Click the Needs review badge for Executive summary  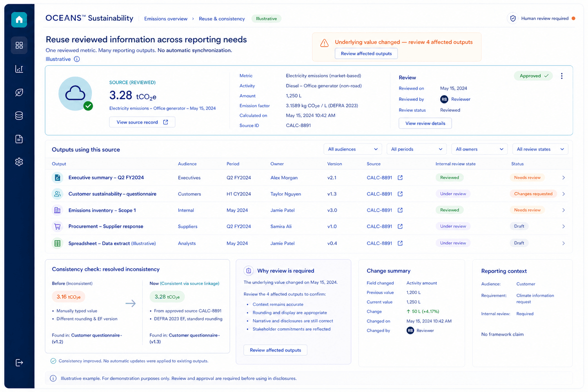pyautogui.click(x=527, y=178)
